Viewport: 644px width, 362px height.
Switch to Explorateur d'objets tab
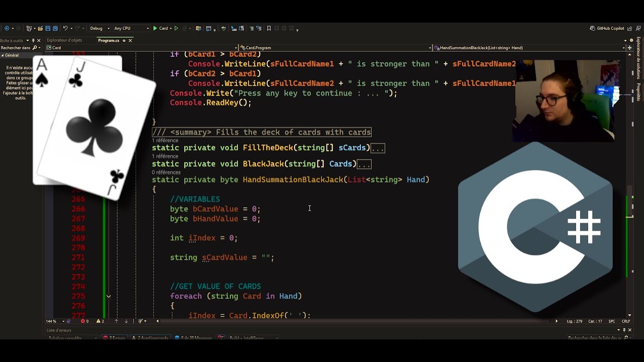point(64,40)
